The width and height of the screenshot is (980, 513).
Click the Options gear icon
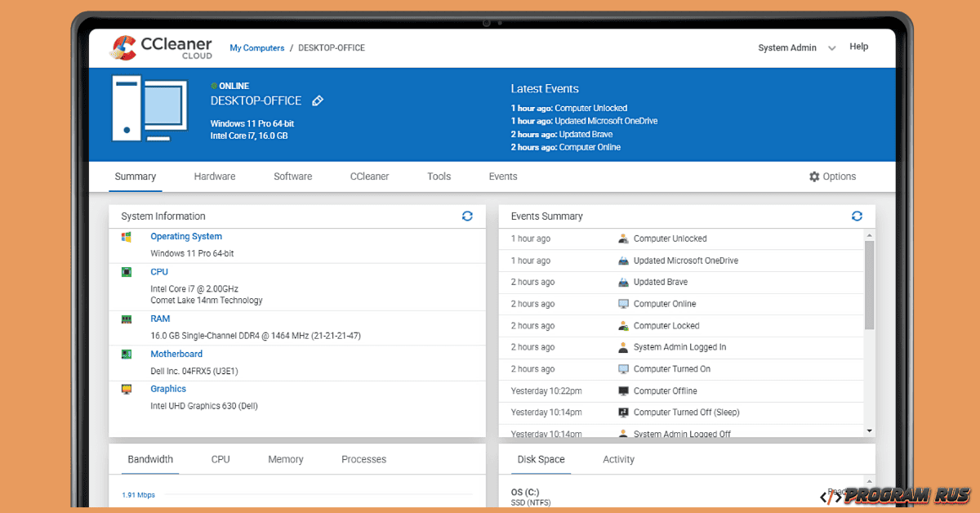tap(813, 176)
